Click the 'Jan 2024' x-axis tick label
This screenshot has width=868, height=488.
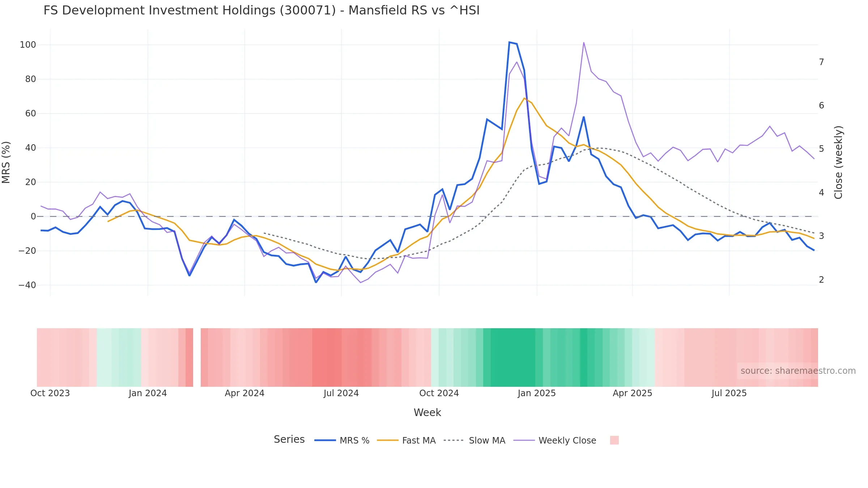[148, 393]
